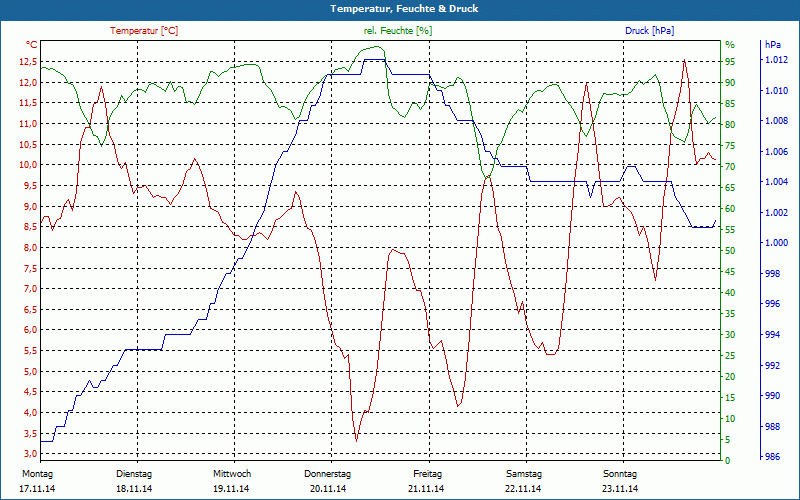Select the red 'Temperatur [°C]' legend label

point(144,31)
